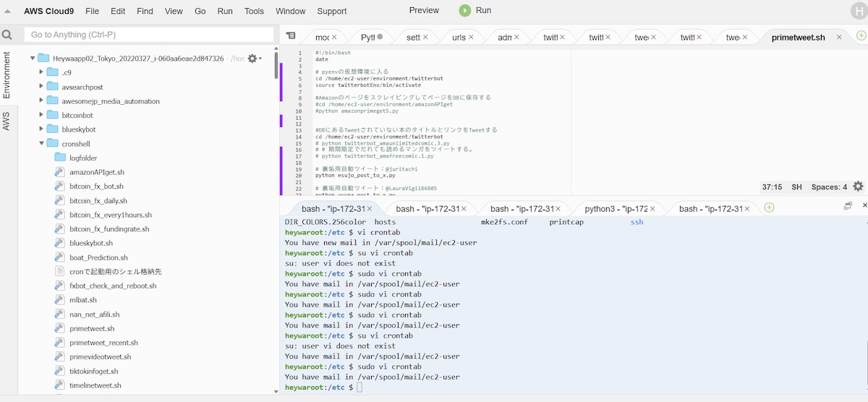Viewport: 868px width, 402px height.
Task: Select primevideotweet.sh in the file tree
Action: [100, 356]
